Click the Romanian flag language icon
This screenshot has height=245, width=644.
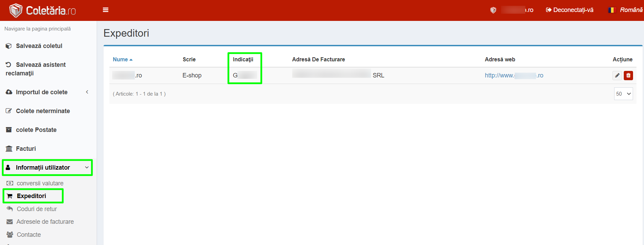pos(612,10)
